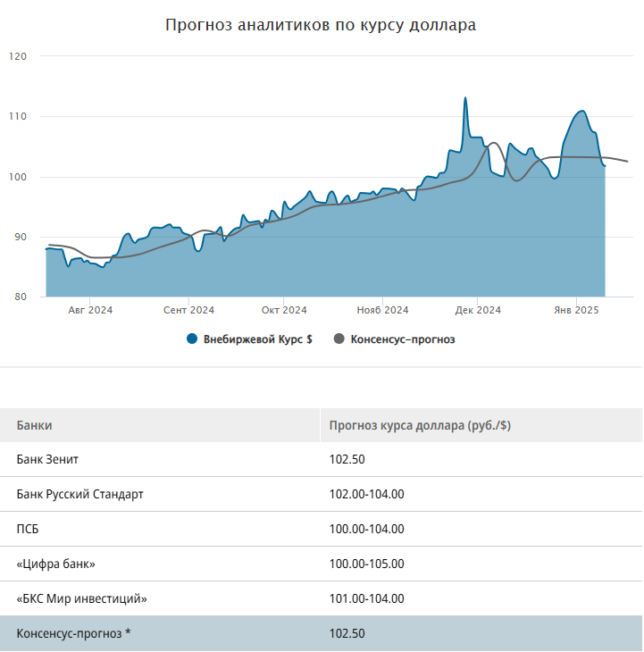Click the Янв 2025 axis label

click(x=576, y=310)
